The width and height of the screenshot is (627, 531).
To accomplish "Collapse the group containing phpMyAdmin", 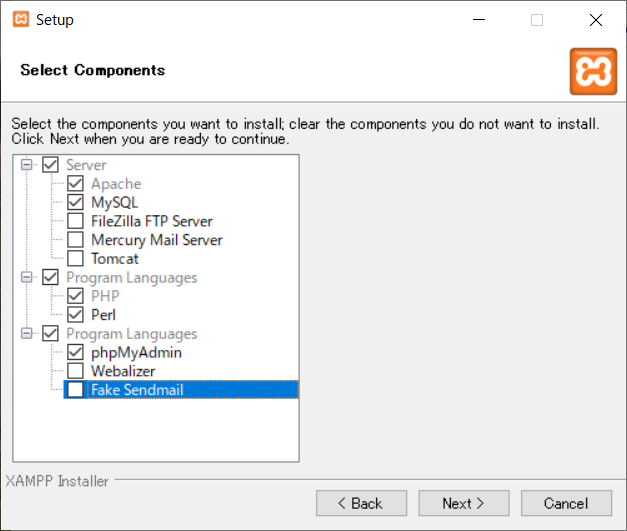I will (26, 333).
